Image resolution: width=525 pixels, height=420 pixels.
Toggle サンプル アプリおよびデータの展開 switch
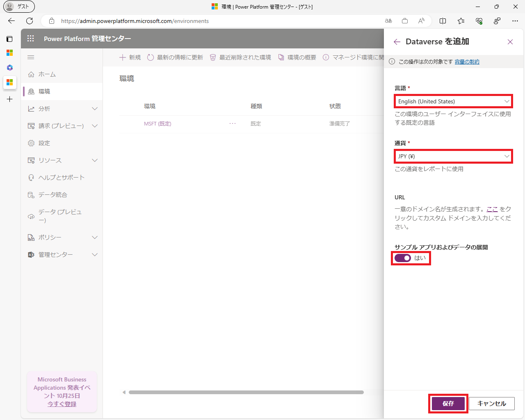[402, 258]
